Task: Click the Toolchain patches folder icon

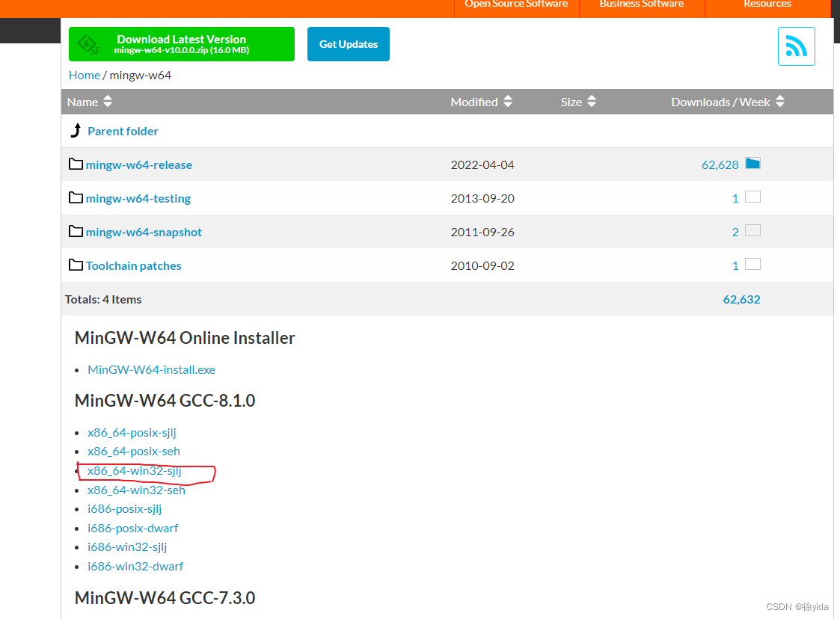Action: tap(76, 265)
